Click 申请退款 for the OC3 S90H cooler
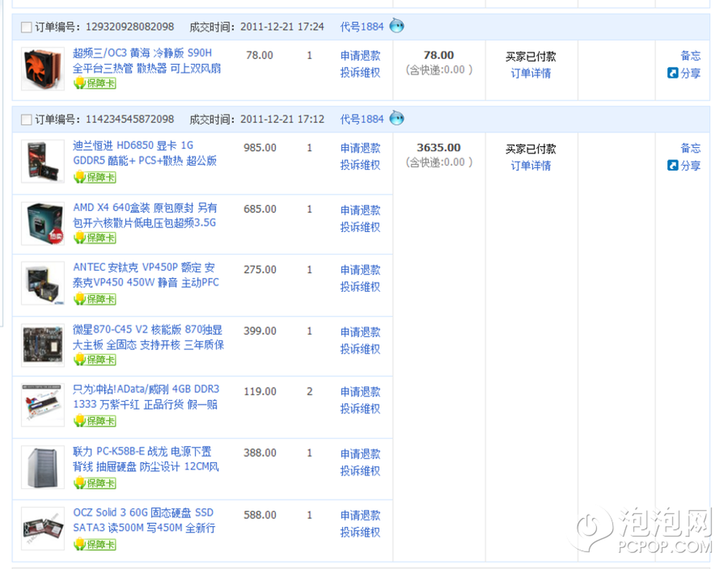The width and height of the screenshot is (728, 569). coord(360,56)
